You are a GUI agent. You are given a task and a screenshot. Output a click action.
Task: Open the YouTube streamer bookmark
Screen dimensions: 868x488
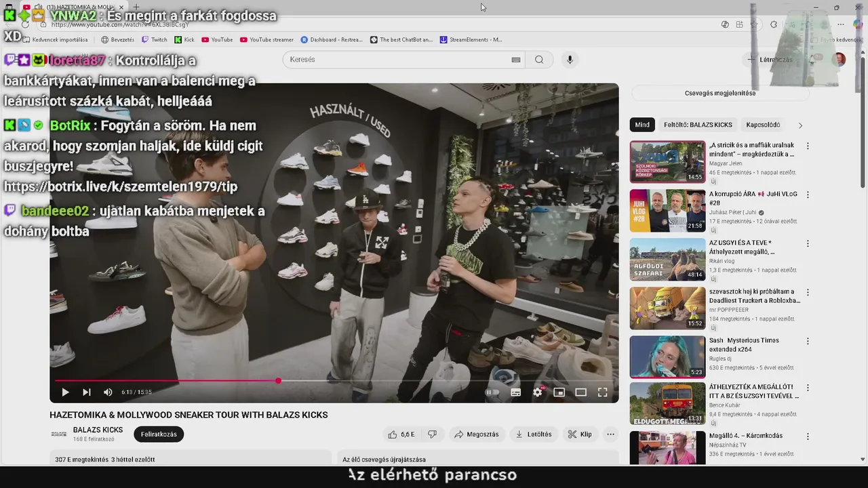267,39
